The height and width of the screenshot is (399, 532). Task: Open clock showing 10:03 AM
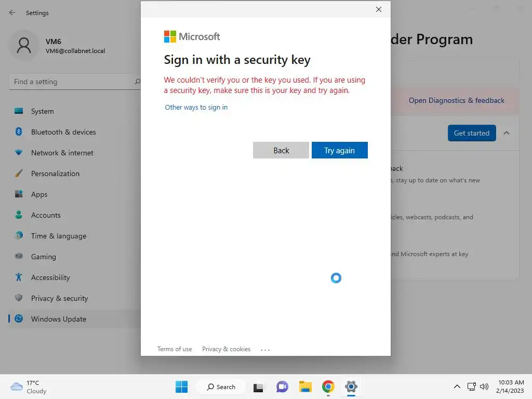[x=510, y=387]
